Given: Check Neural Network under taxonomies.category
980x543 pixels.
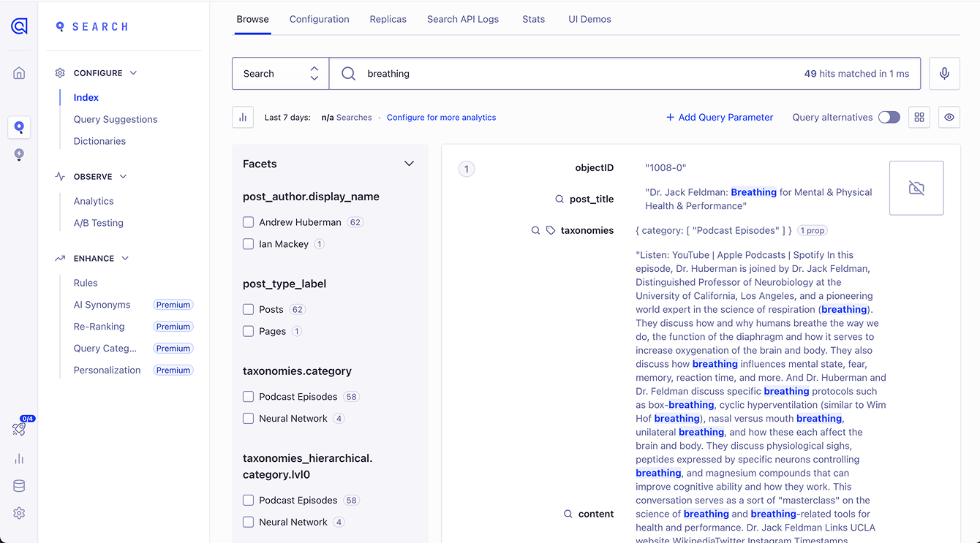Looking at the screenshot, I should [x=249, y=419].
